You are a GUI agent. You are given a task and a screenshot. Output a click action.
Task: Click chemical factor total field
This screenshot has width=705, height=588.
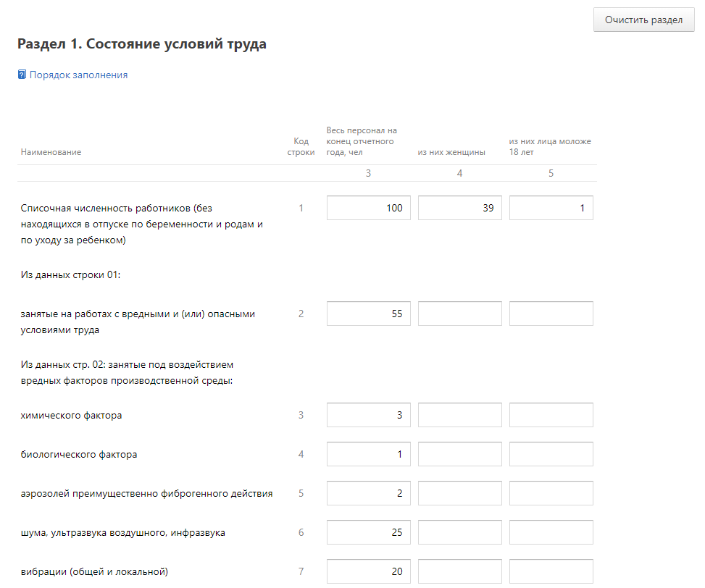[x=369, y=415]
